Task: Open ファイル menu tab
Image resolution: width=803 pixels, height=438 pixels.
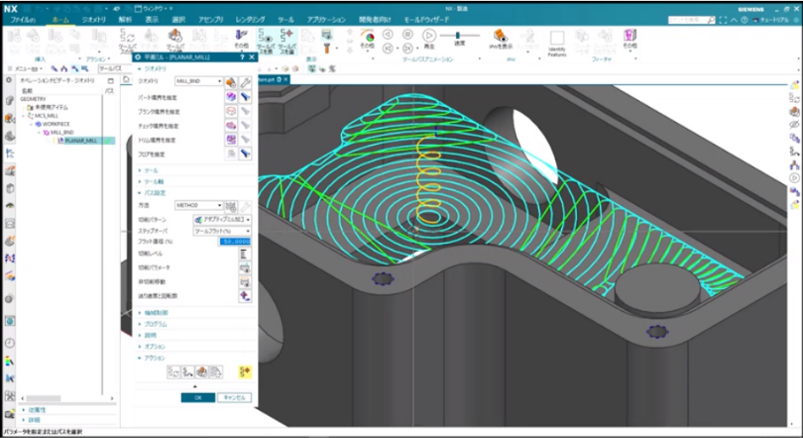Action: click(23, 19)
